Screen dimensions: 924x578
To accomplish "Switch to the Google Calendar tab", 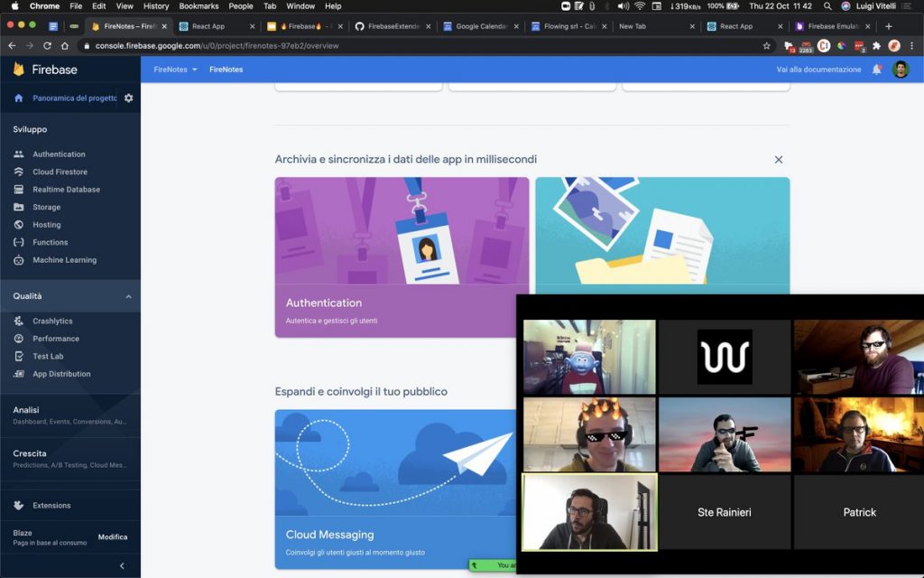I will point(481,26).
